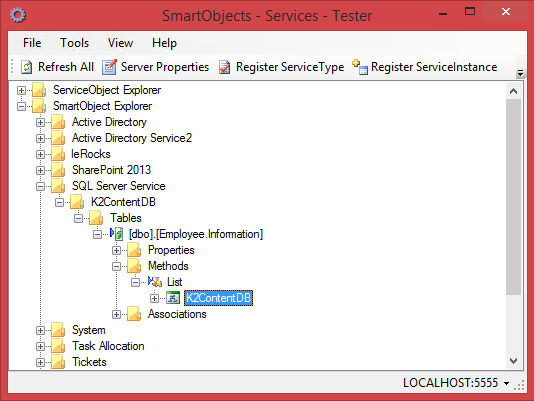This screenshot has height=401, width=534.
Task: Select the Task Allocation tree item
Action: (x=108, y=346)
